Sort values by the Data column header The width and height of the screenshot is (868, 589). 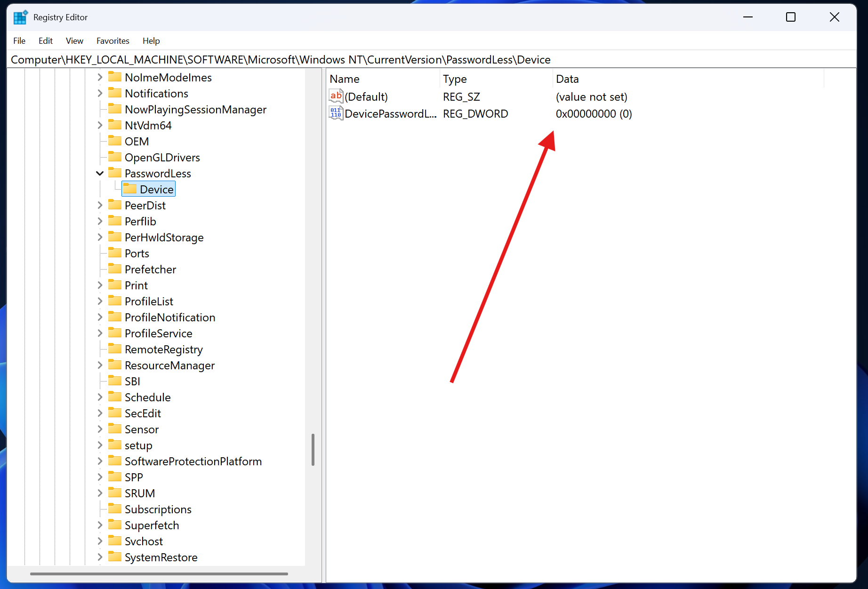688,79
